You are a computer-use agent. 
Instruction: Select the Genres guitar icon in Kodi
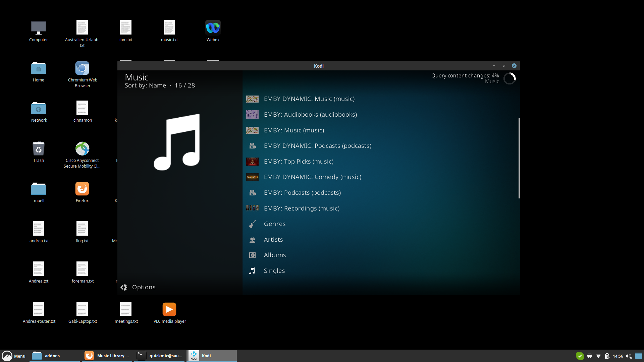point(252,224)
